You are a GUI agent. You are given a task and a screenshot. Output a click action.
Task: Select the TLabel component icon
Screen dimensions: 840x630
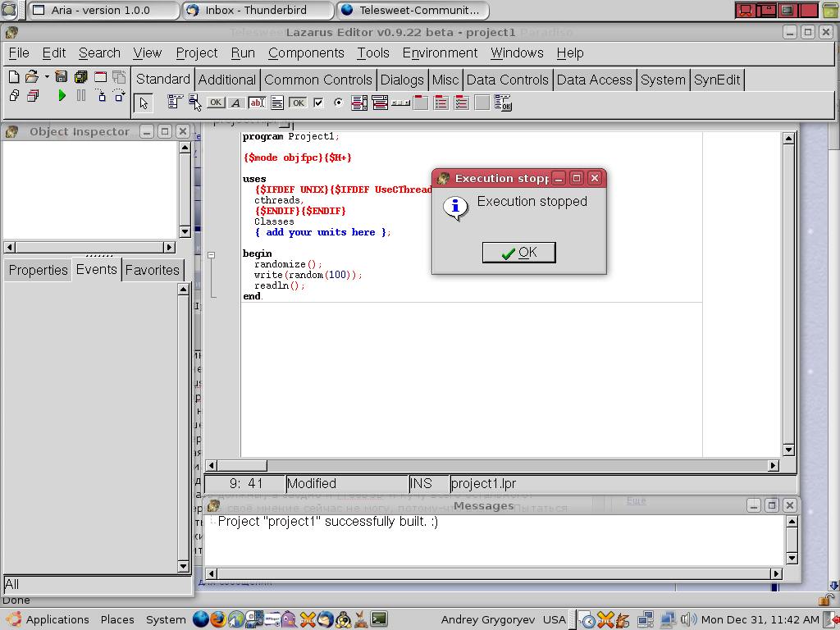[236, 103]
